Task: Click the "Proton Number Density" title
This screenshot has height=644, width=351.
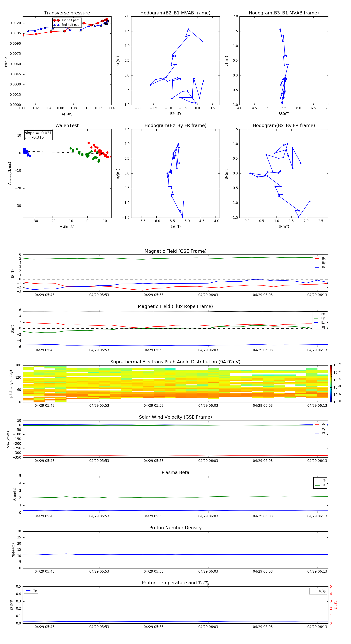Action: tap(175, 528)
